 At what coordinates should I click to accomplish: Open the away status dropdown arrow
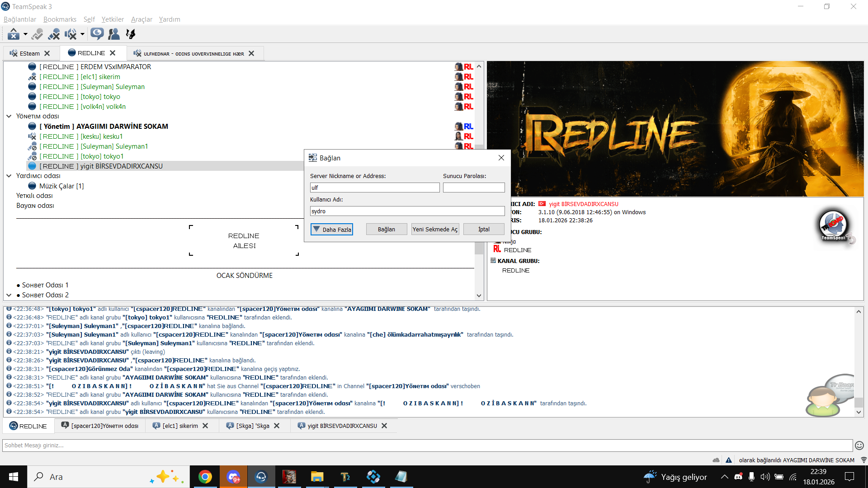click(25, 34)
